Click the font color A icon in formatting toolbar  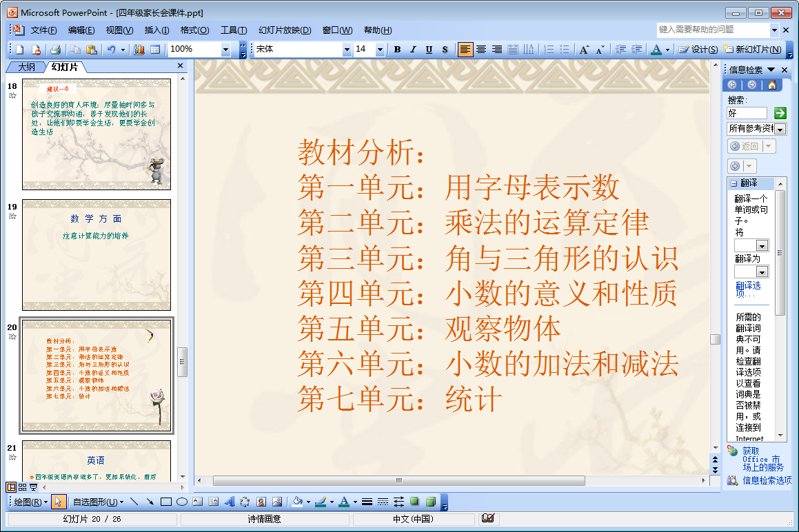coord(656,50)
